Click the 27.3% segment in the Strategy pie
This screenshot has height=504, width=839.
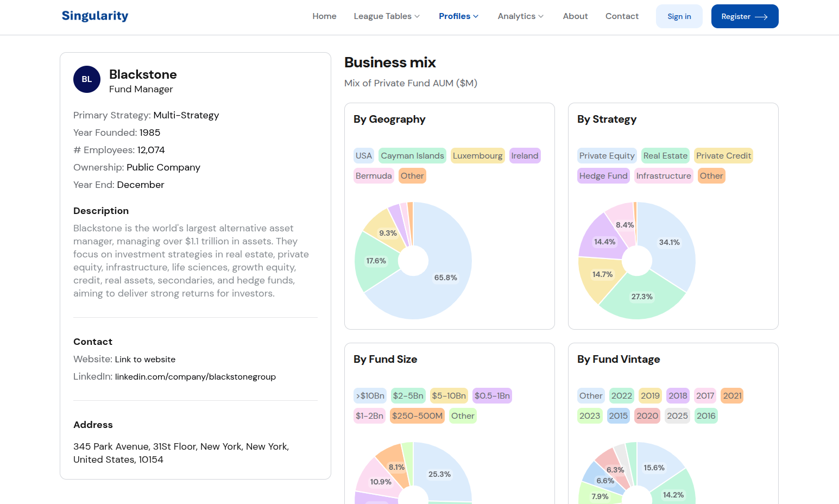642,297
